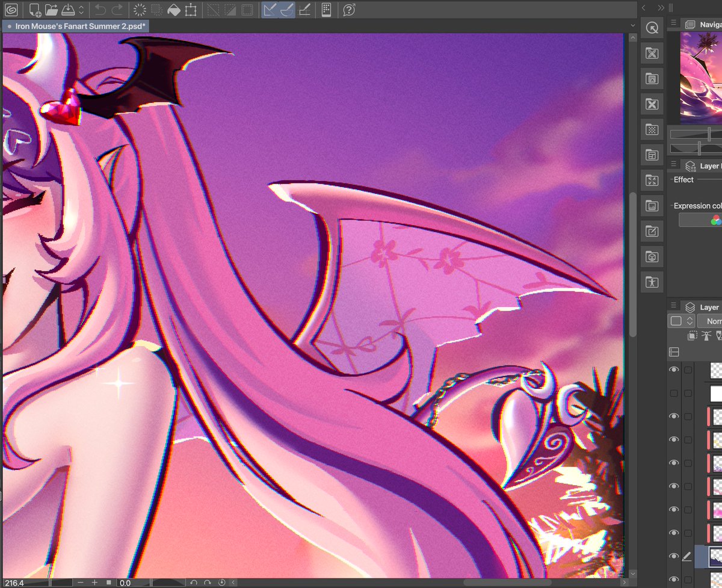
Task: Open Clip Studio support help icon
Action: tap(348, 10)
